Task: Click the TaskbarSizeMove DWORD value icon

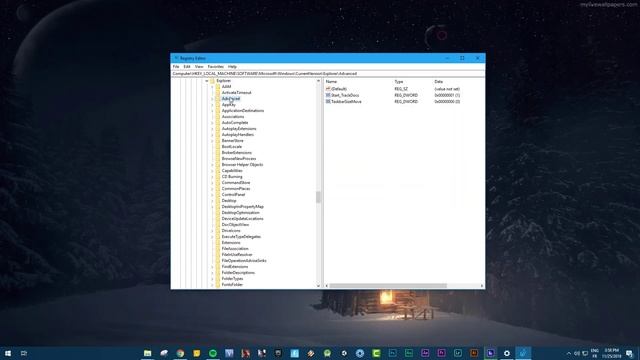Action: (328, 102)
